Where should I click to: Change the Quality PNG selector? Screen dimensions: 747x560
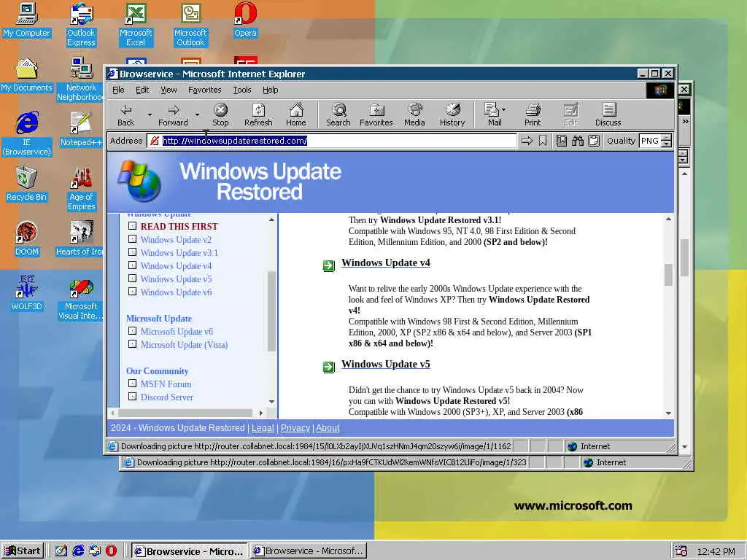(x=656, y=141)
